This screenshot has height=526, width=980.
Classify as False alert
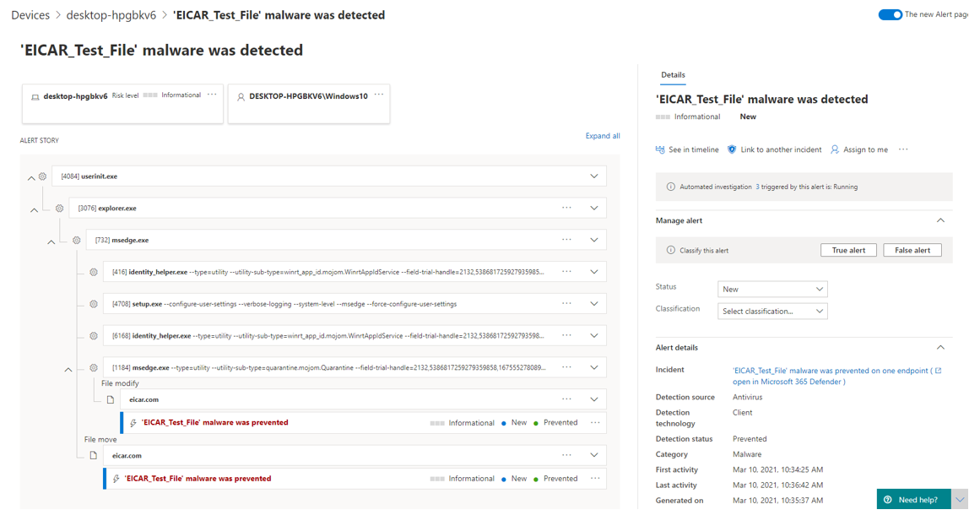click(x=912, y=250)
